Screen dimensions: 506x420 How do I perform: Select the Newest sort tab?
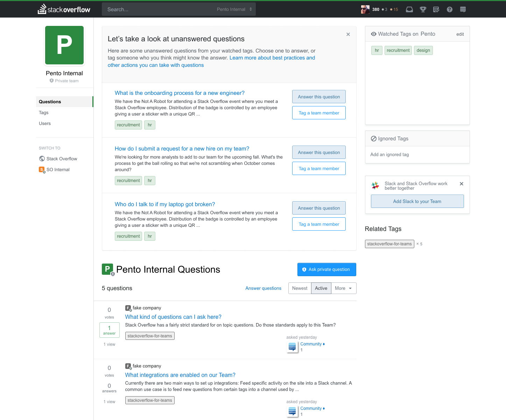300,288
